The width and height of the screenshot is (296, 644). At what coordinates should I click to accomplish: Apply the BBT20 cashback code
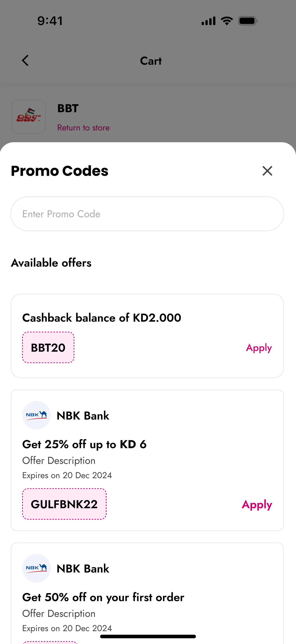click(259, 348)
